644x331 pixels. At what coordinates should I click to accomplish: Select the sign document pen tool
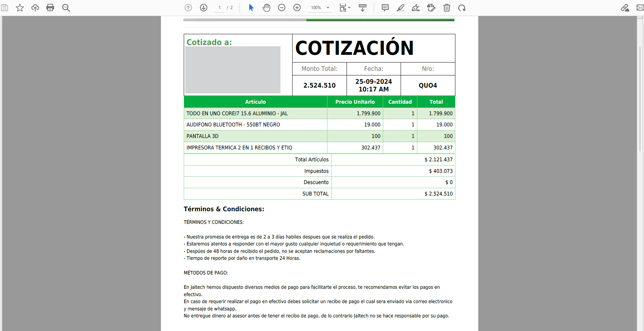[x=416, y=8]
